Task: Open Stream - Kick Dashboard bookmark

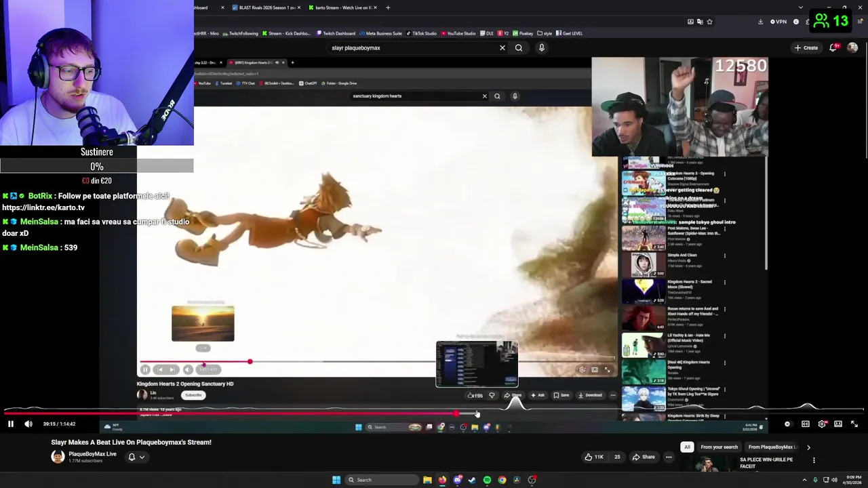Action: click(x=285, y=33)
